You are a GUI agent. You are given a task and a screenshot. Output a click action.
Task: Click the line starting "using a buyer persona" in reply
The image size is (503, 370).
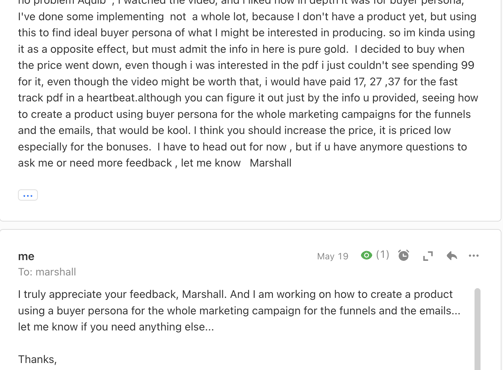[x=239, y=311]
